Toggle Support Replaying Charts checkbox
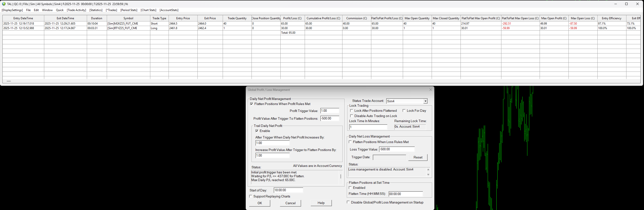Screen dimensions: 644x210 point(251,197)
